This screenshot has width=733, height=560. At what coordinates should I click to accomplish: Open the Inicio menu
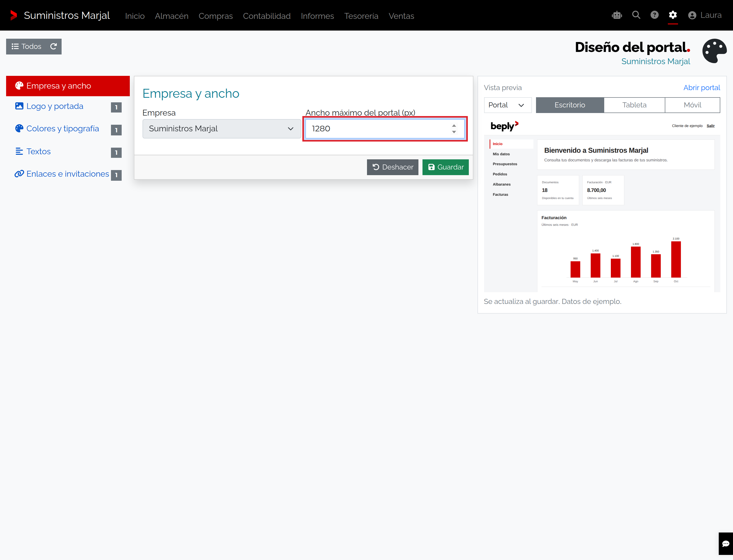tap(135, 16)
